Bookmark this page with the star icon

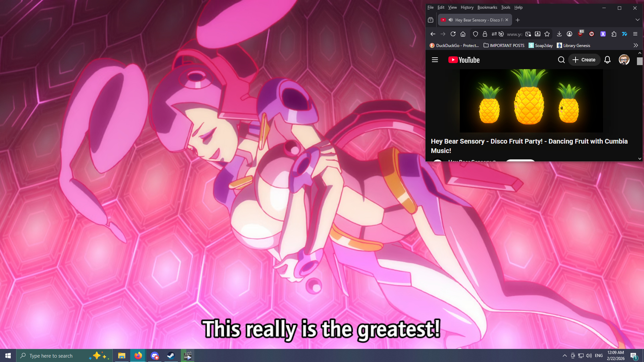(x=547, y=34)
